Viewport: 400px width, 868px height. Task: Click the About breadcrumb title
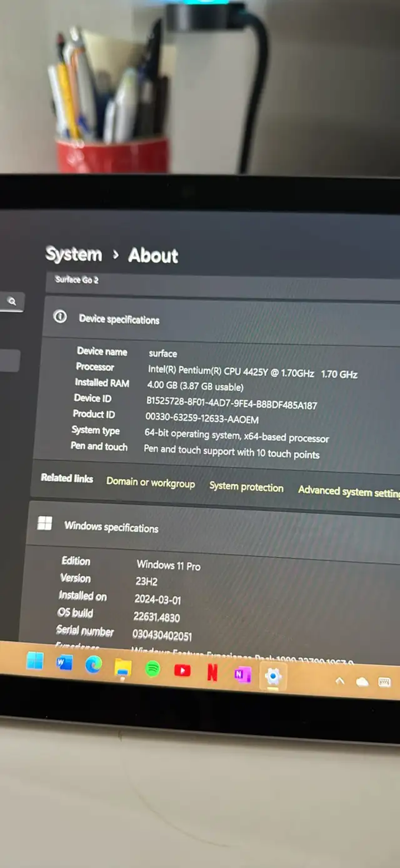(x=153, y=256)
